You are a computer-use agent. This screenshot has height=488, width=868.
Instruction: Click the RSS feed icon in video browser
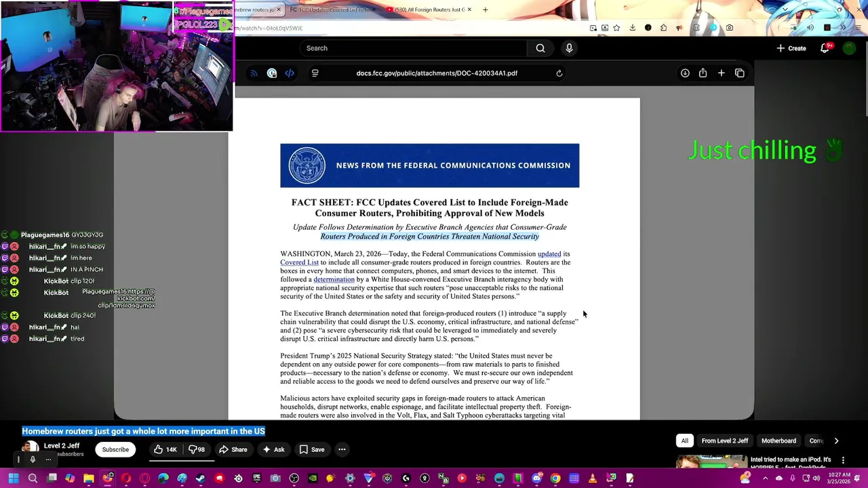click(254, 73)
